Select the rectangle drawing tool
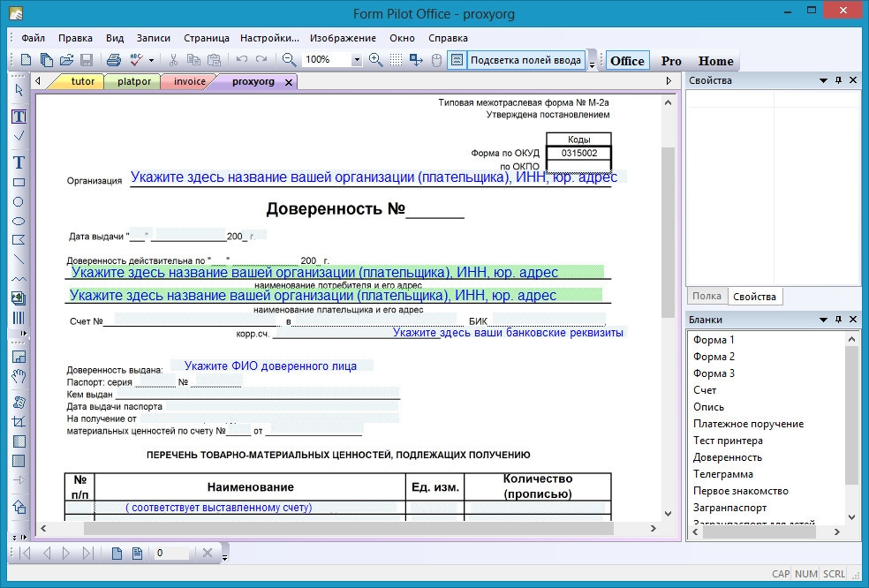Viewport: 869px width, 588px height. click(x=19, y=183)
